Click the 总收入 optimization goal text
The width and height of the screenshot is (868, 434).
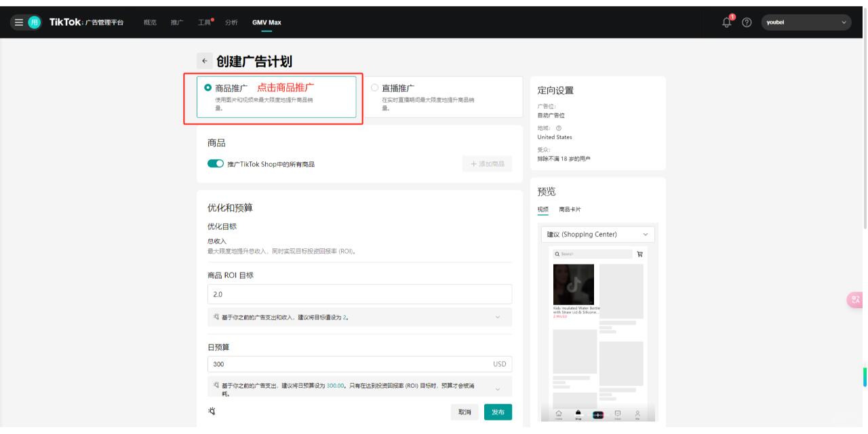coord(216,241)
